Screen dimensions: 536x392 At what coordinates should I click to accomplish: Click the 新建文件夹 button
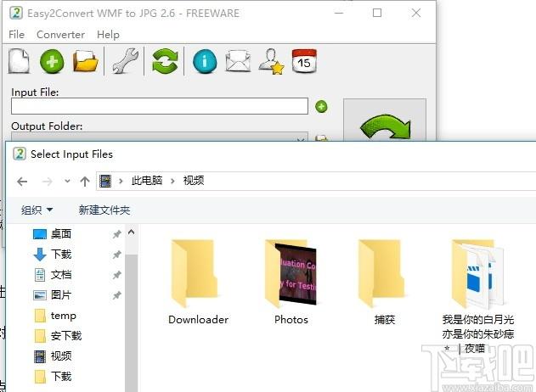(x=104, y=210)
